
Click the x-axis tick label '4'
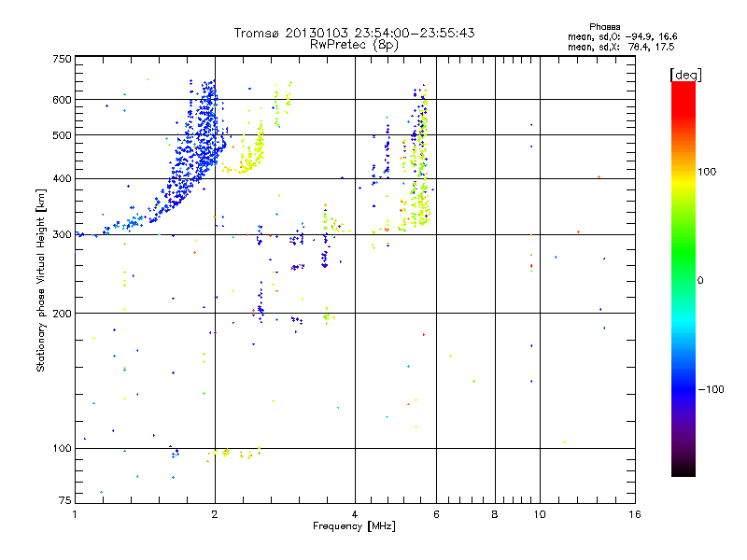(x=355, y=514)
